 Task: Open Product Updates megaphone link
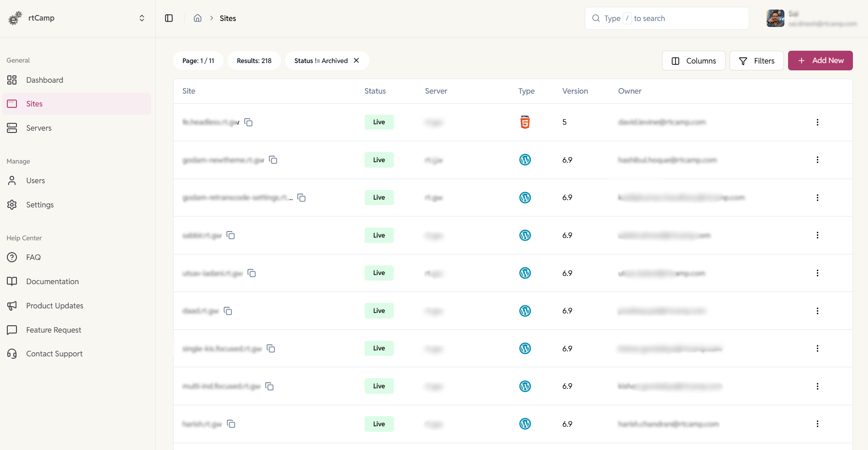tap(54, 306)
